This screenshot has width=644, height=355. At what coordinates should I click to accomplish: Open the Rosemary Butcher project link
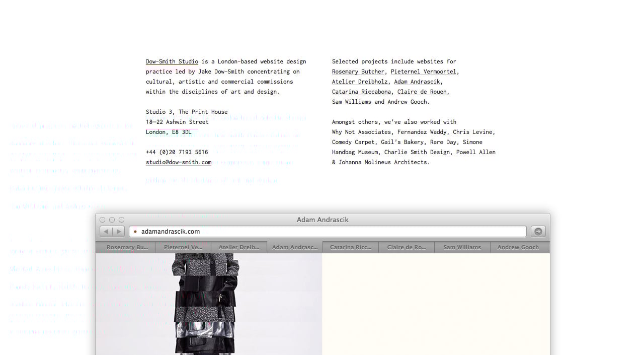coord(358,72)
